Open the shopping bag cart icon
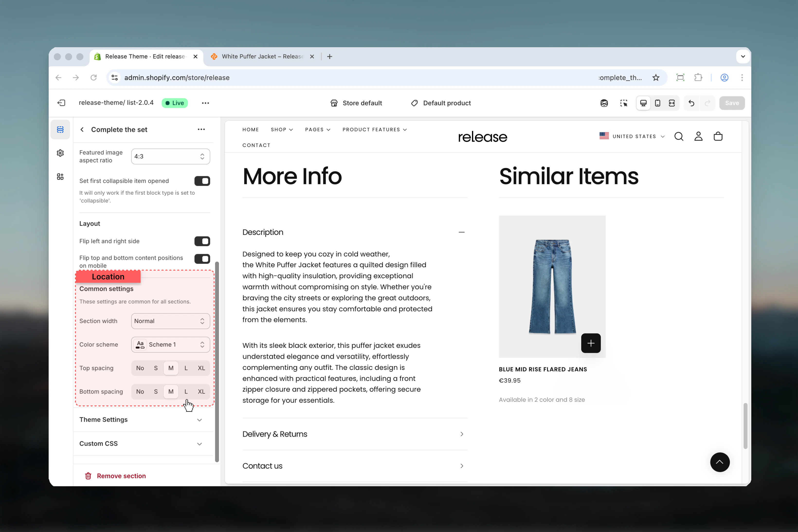The height and width of the screenshot is (532, 798). pyautogui.click(x=718, y=136)
